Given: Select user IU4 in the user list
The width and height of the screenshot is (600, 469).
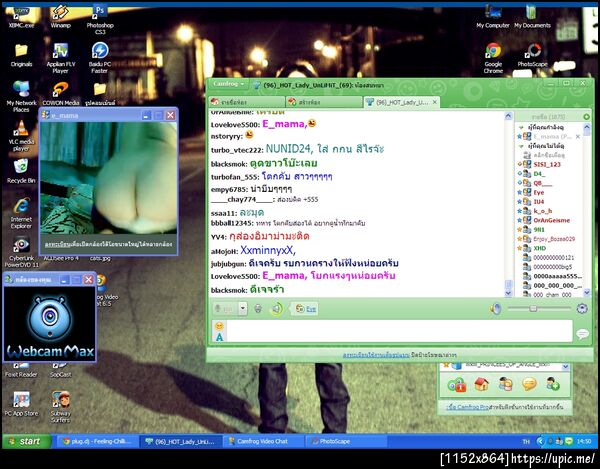Looking at the screenshot, I should [539, 202].
